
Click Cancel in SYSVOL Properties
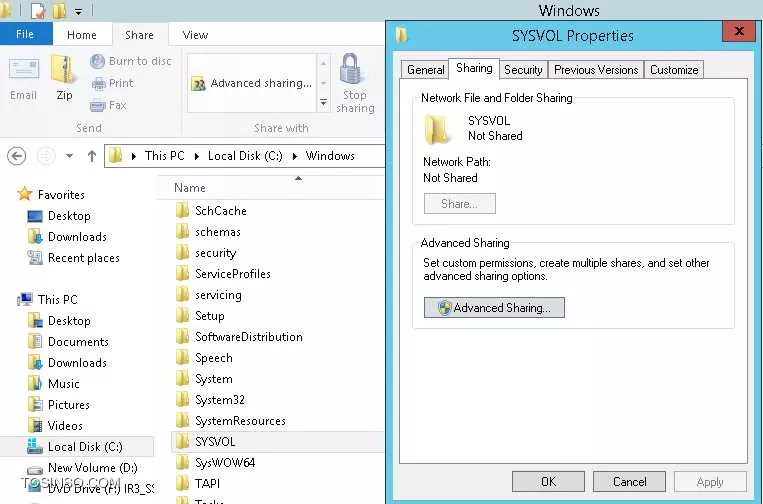(x=629, y=481)
